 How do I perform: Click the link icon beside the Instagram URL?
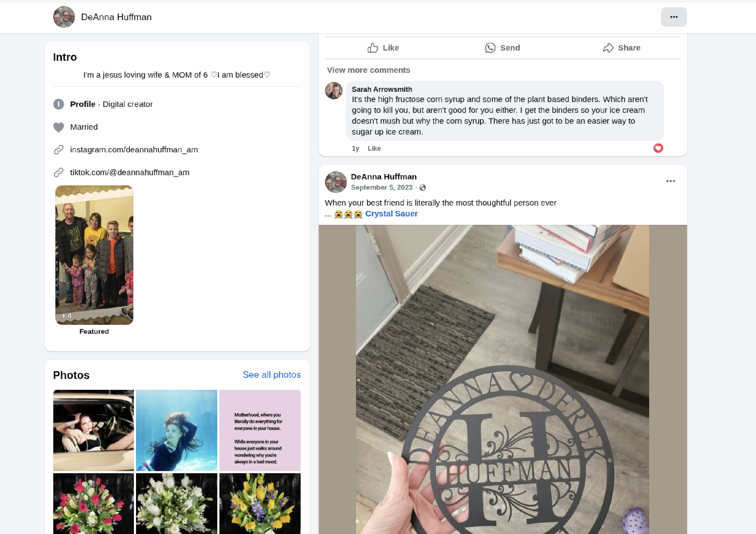(x=59, y=150)
